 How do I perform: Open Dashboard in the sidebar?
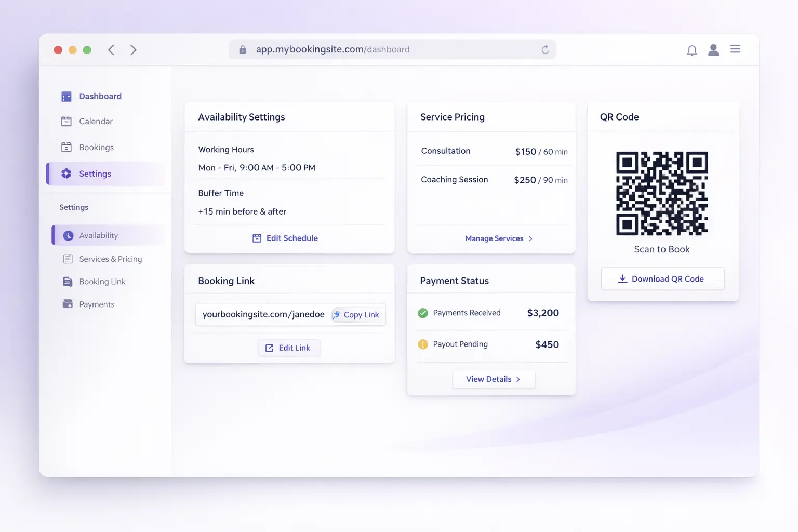pyautogui.click(x=100, y=97)
